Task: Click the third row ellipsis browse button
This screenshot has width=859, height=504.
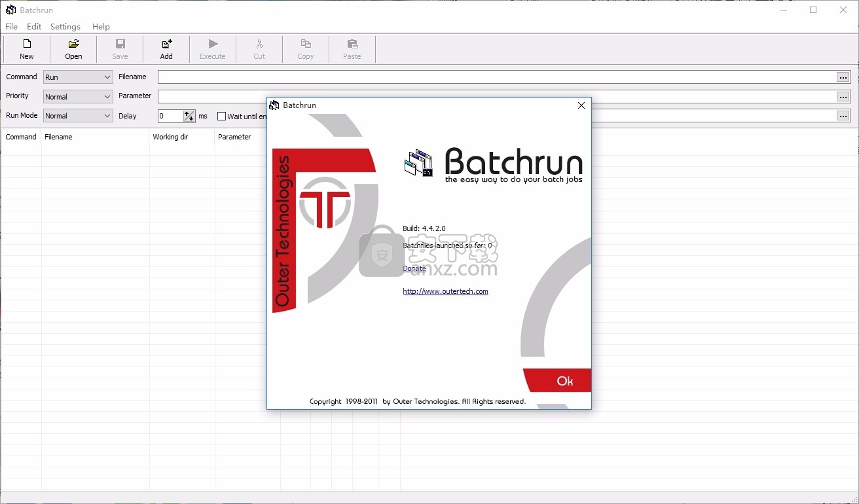Action: pos(843,116)
